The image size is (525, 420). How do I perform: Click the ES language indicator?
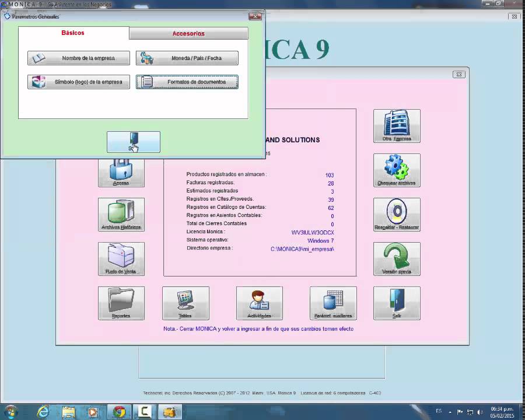439,411
